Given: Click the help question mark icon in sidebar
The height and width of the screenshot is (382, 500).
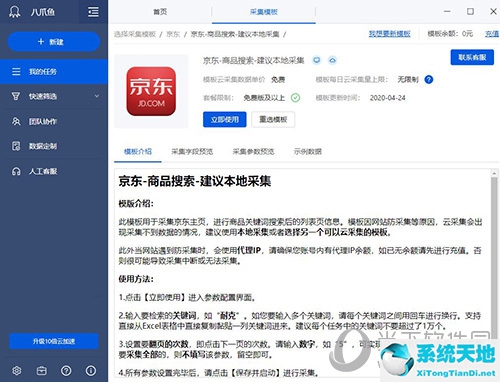Looking at the screenshot, I should click(x=66, y=370).
